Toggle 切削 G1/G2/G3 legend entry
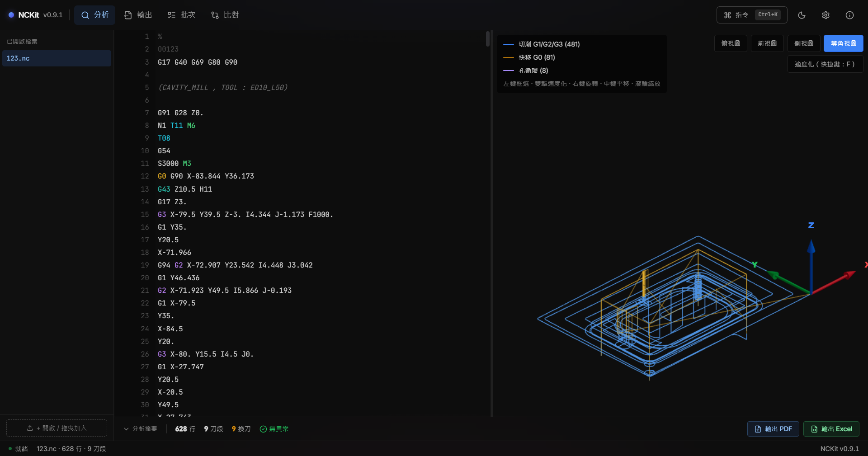Viewport: 868px width, 456px height. [542, 44]
